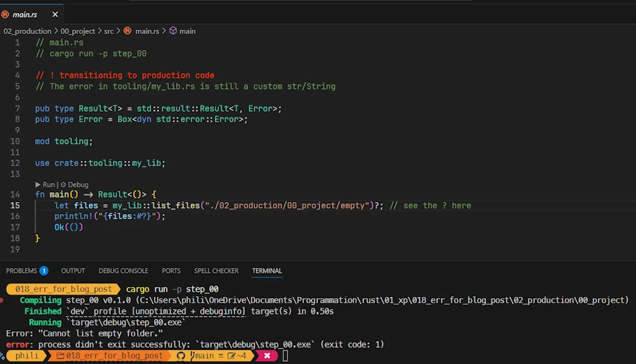Click the red error dot beside Compiling line
The image size is (636, 364).
[1, 300]
